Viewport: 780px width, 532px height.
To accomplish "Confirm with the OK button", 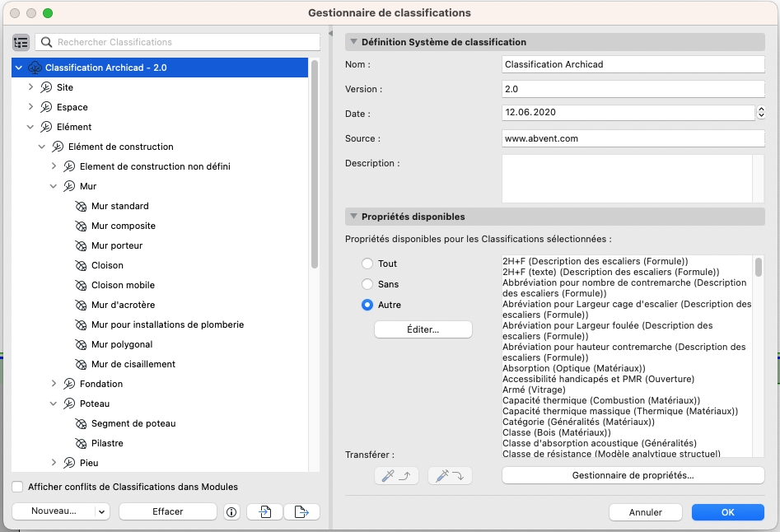I will click(x=728, y=512).
